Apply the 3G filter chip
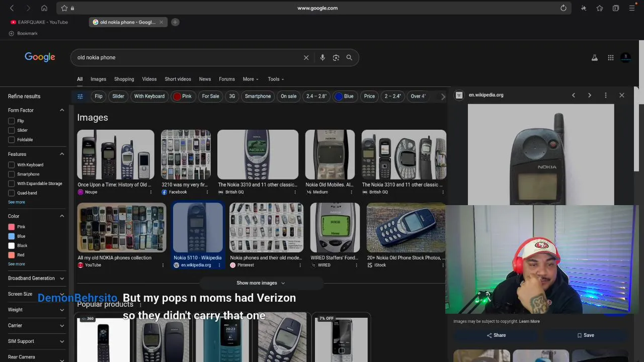644x362 pixels. pyautogui.click(x=232, y=96)
